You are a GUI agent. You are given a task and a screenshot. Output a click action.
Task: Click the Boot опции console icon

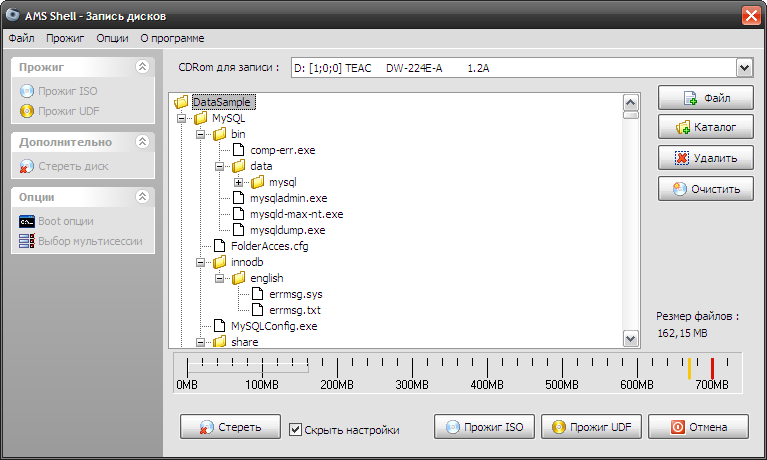[27, 221]
